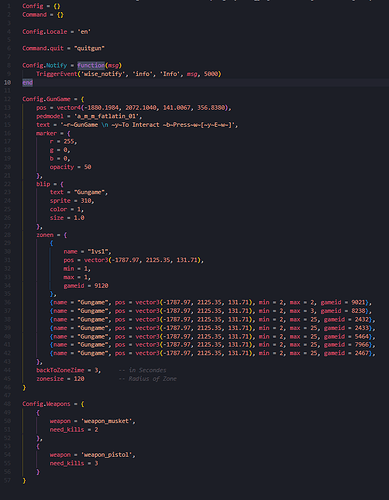
Task: Click the TriggerEvent function call
Action: point(57,74)
